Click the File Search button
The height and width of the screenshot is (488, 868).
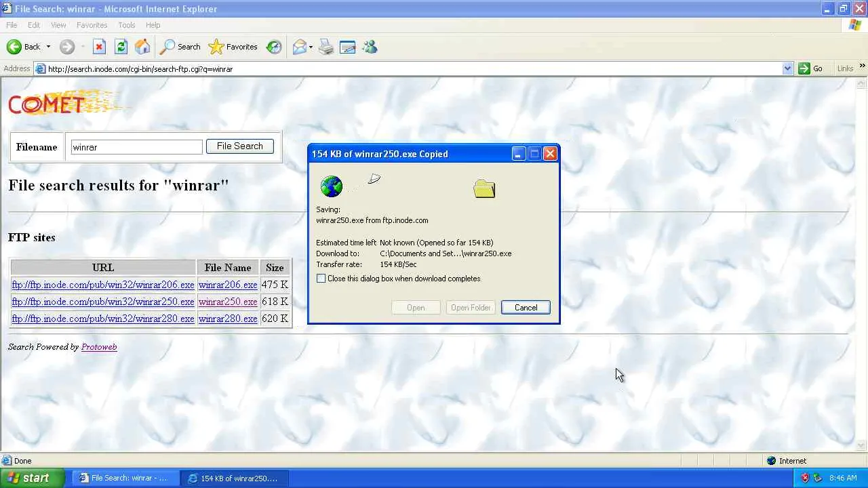pyautogui.click(x=239, y=146)
